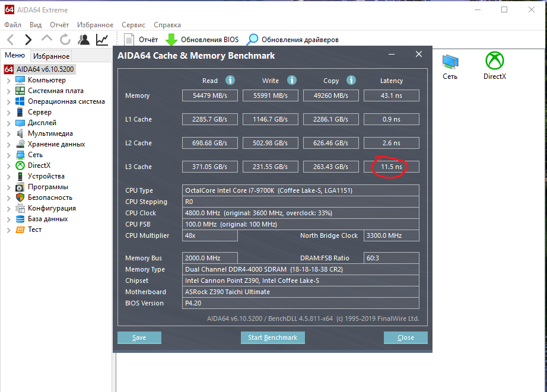Viewport: 547px width, 392px height.
Task: Expand the sidebar Сеть tree node
Action: (x=9, y=155)
